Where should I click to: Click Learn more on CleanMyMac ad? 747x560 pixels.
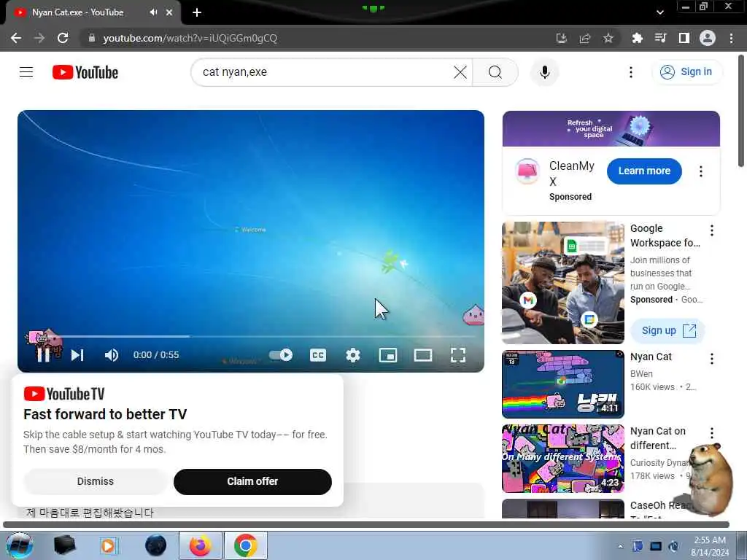[644, 171]
